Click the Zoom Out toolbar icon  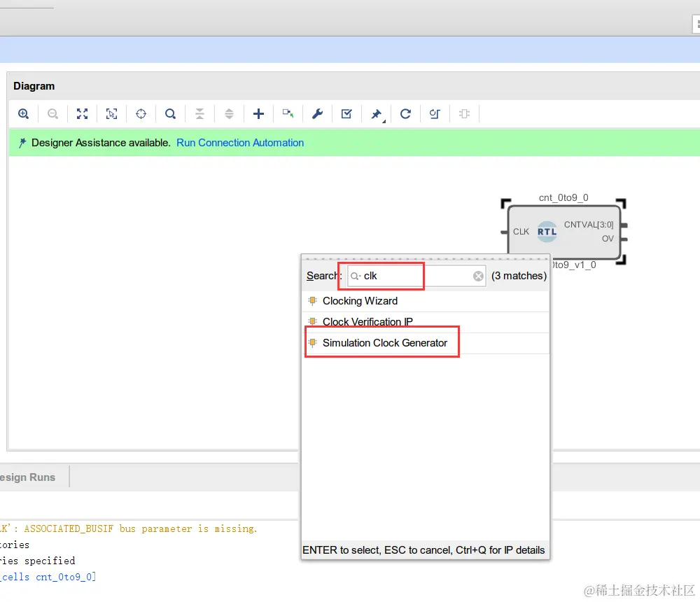click(x=52, y=114)
